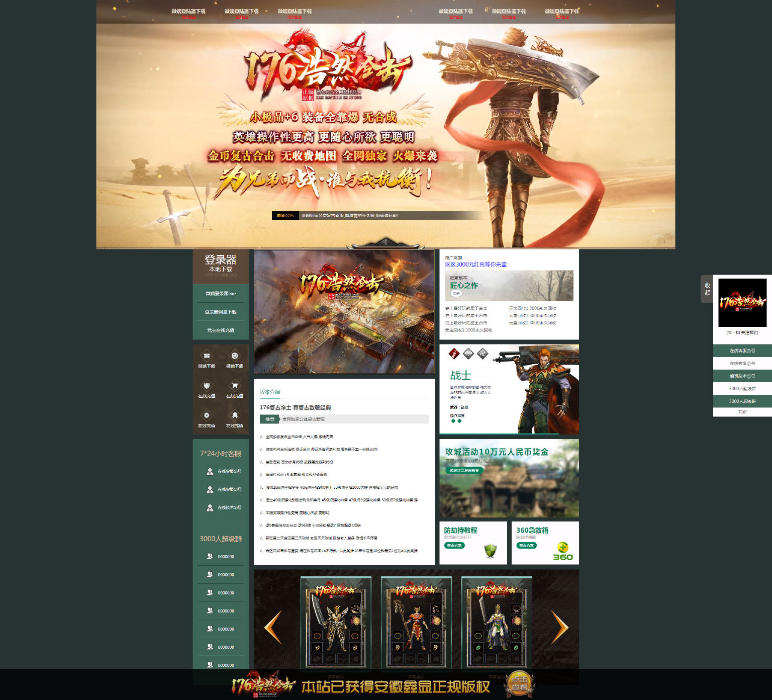Click the right gold carousel arrow
The width and height of the screenshot is (772, 700).
[560, 627]
